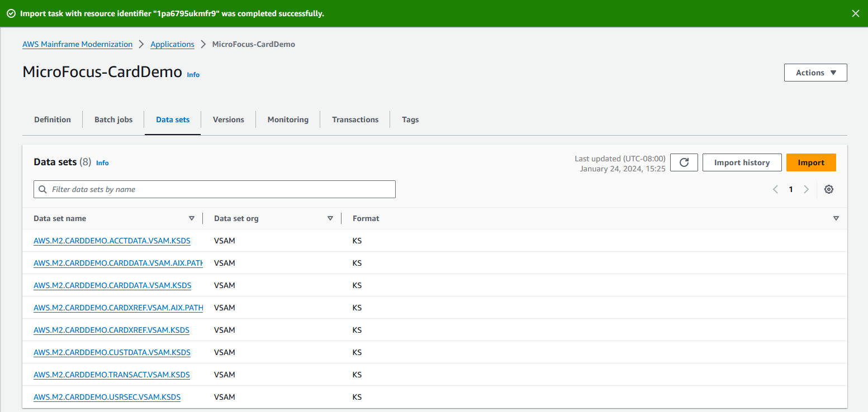Switch to the Batch jobs tab
This screenshot has height=412, width=868.
113,119
